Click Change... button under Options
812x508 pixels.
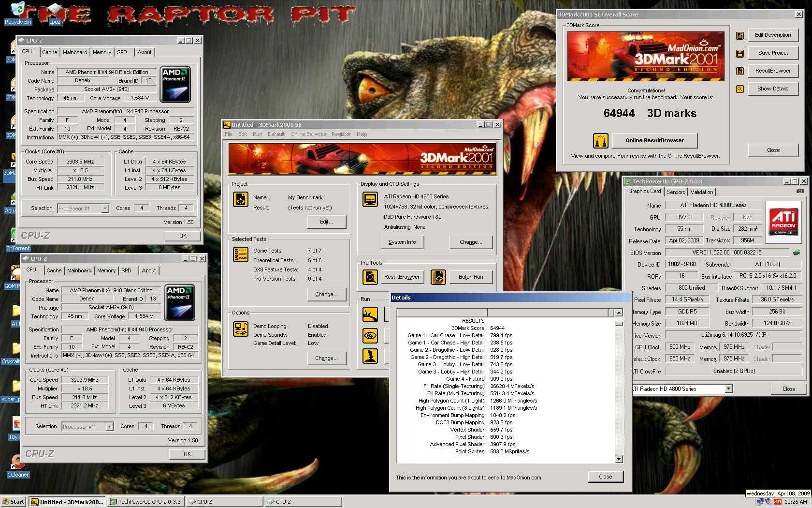pyautogui.click(x=327, y=358)
